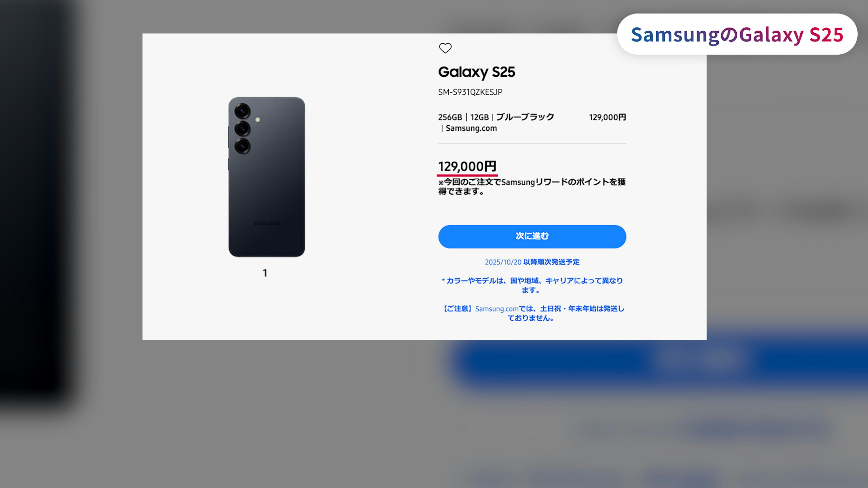Click the top camera lens on phone image
Screen dimensions: 868x488
point(242,111)
